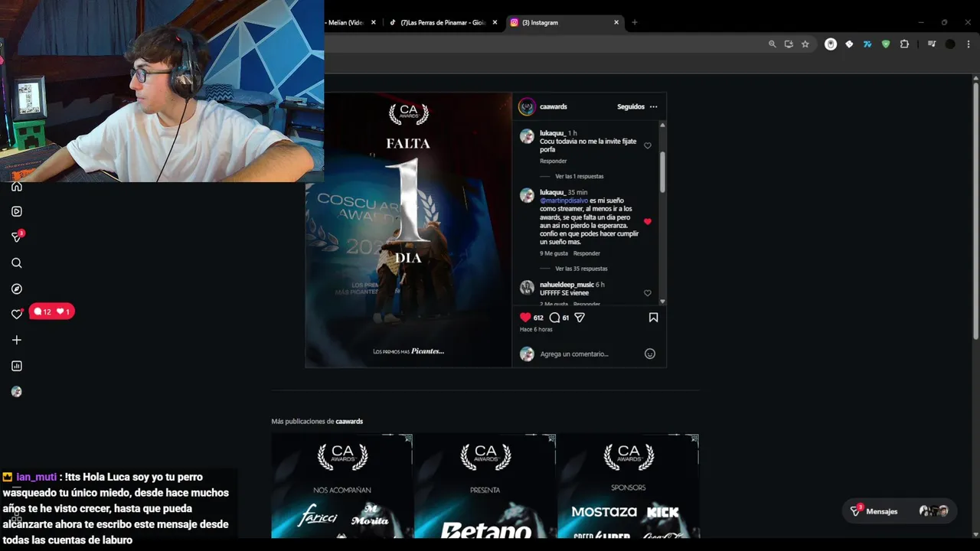Open the Chrome three-dot menu
Screen dimensions: 980x551
click(x=969, y=44)
